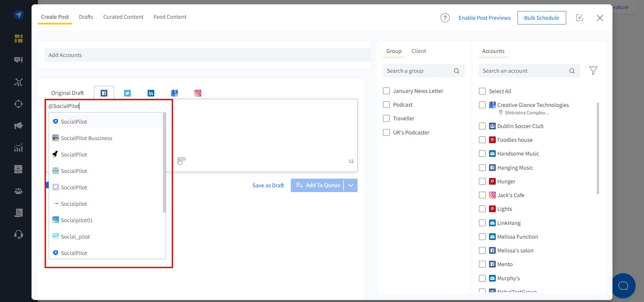
Task: Click the Add Accounts field
Action: [x=208, y=55]
